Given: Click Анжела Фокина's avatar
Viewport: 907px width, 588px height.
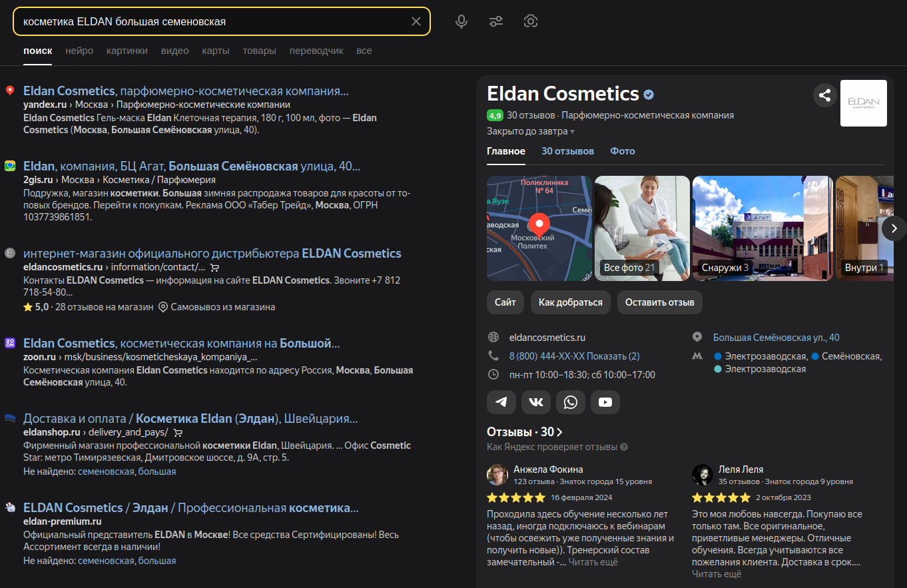Looking at the screenshot, I should tap(497, 475).
